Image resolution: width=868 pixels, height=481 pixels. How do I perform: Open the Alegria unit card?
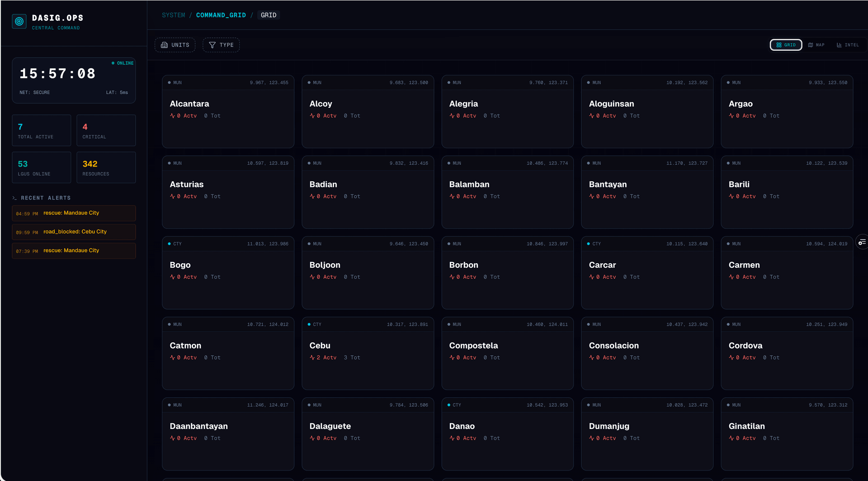(x=508, y=112)
